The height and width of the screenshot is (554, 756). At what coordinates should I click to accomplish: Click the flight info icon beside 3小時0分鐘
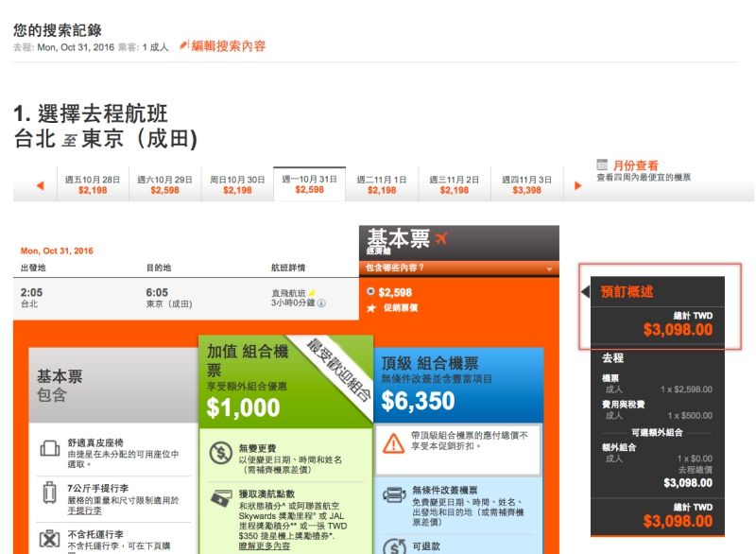(x=321, y=303)
